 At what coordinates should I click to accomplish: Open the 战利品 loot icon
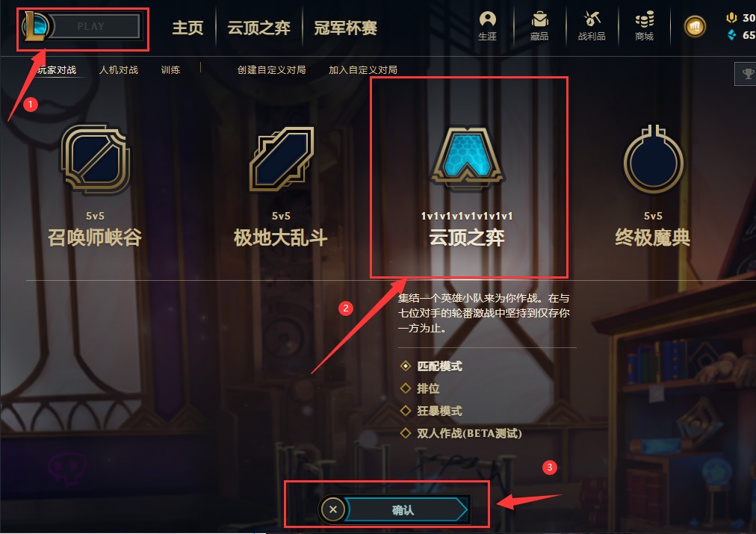592,26
